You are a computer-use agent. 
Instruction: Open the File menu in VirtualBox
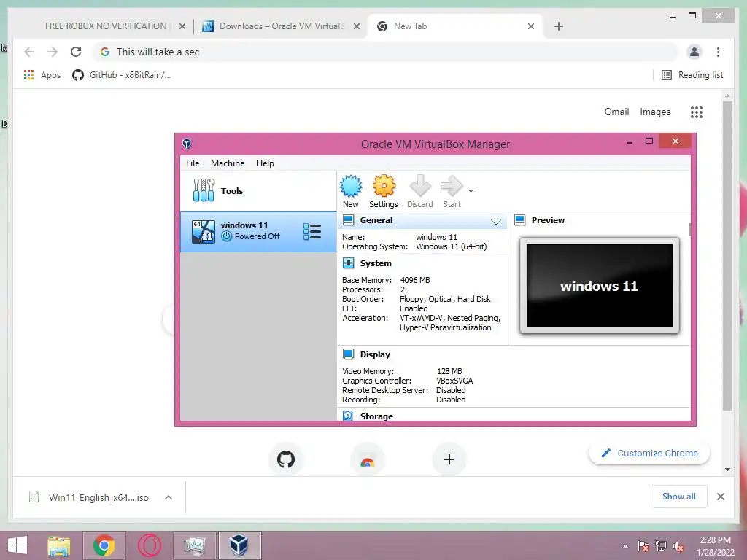193,163
